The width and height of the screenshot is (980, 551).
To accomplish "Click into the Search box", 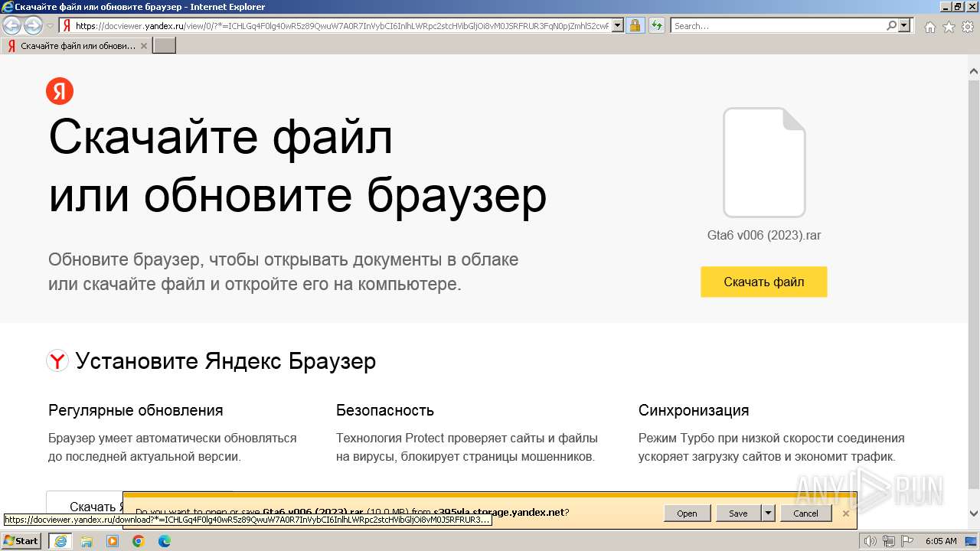I will pyautogui.click(x=779, y=26).
